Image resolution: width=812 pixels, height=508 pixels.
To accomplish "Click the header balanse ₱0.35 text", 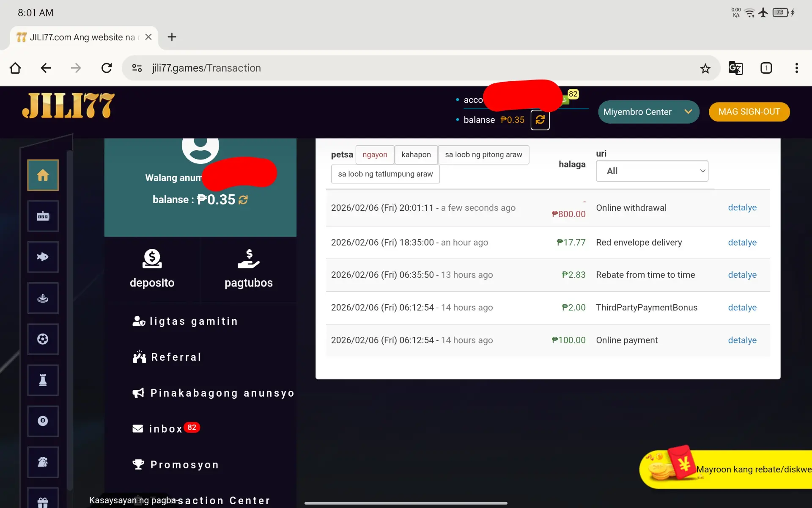I will [x=494, y=120].
